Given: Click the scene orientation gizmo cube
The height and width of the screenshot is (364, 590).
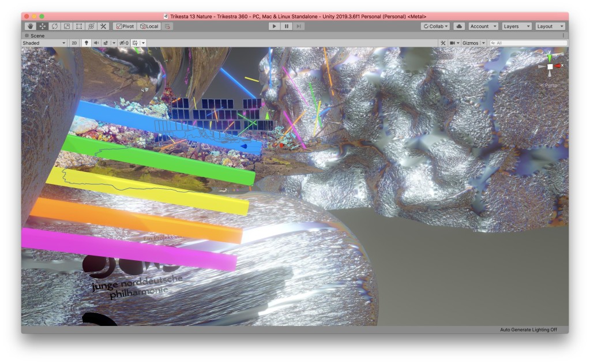Looking at the screenshot, I should pyautogui.click(x=550, y=67).
